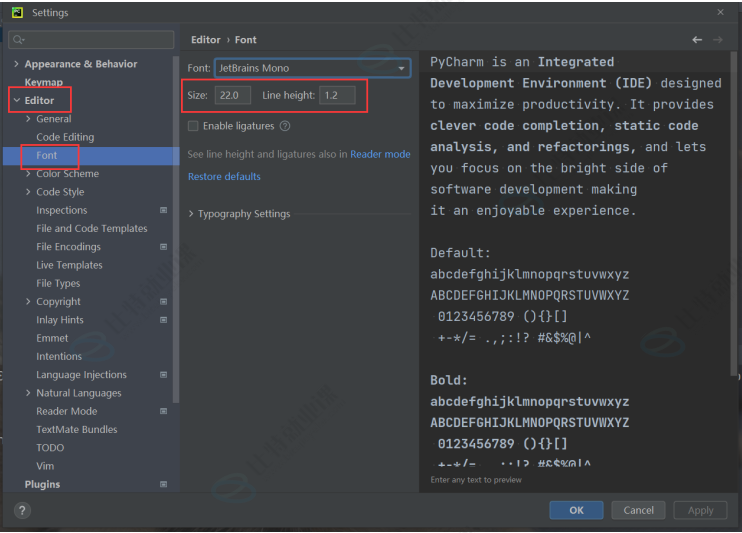The width and height of the screenshot is (742, 533).
Task: Click the help icon next to Enable ligatures
Action: click(285, 126)
